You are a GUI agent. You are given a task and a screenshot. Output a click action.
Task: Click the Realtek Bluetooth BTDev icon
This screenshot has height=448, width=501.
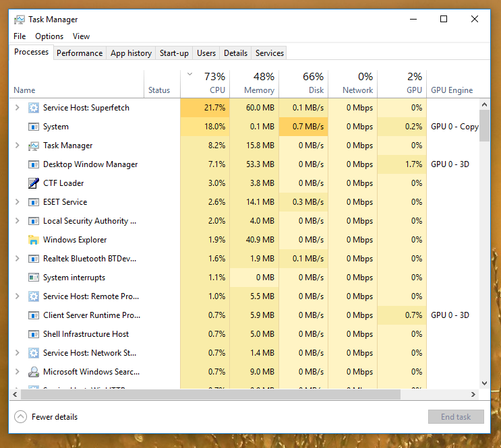[34, 258]
